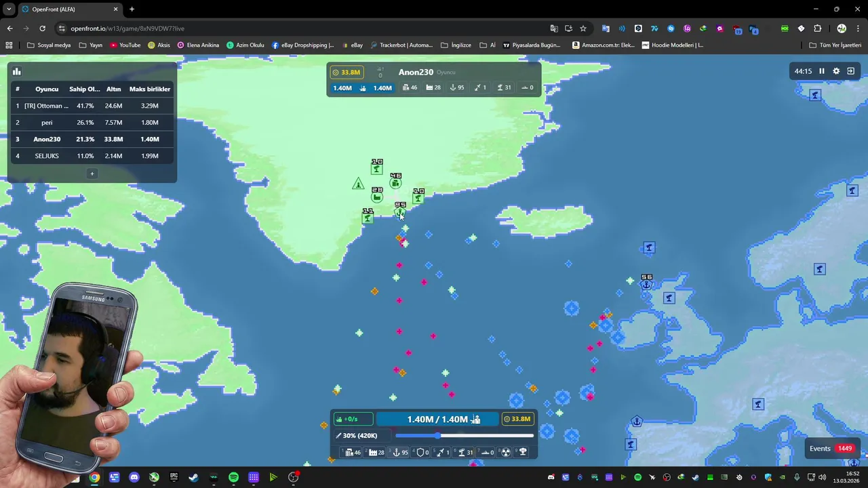Exit the game with the leave icon
The image size is (868, 488).
pos(850,71)
